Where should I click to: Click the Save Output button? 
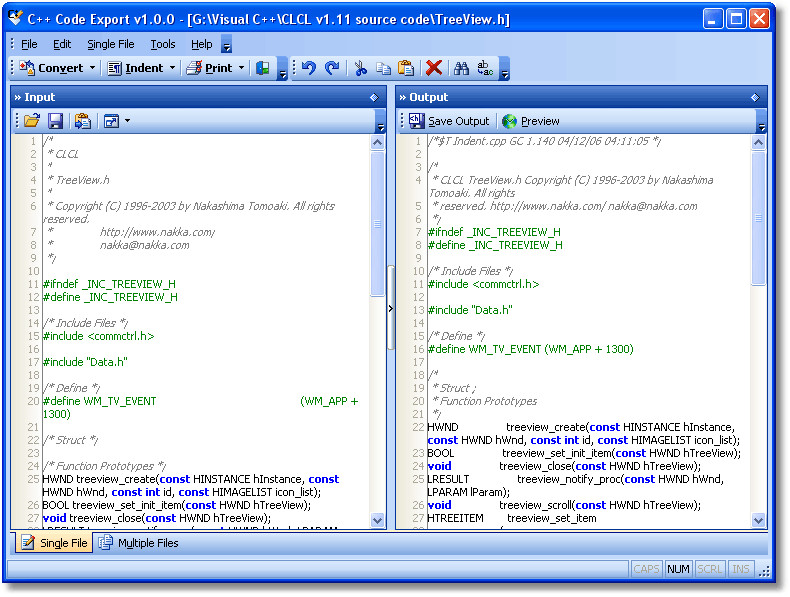tap(449, 121)
